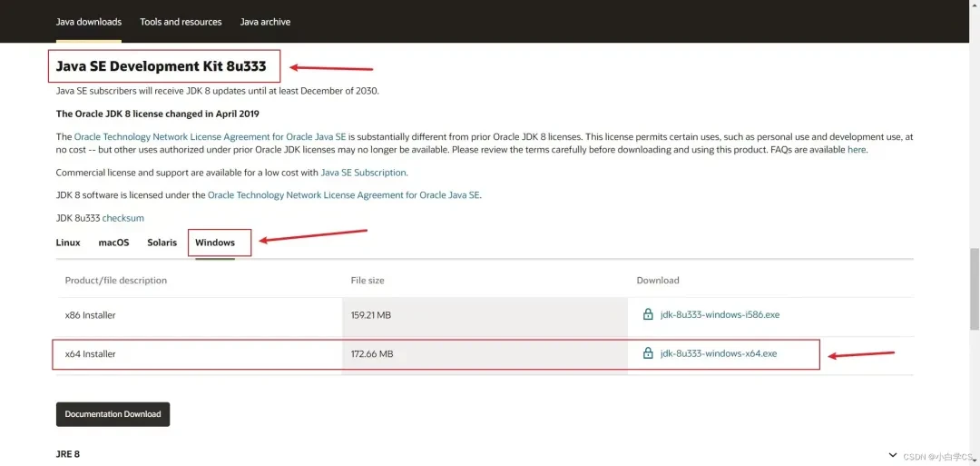Click the Documentation Download button
Screen dimensions: 980x466
pyautogui.click(x=113, y=414)
